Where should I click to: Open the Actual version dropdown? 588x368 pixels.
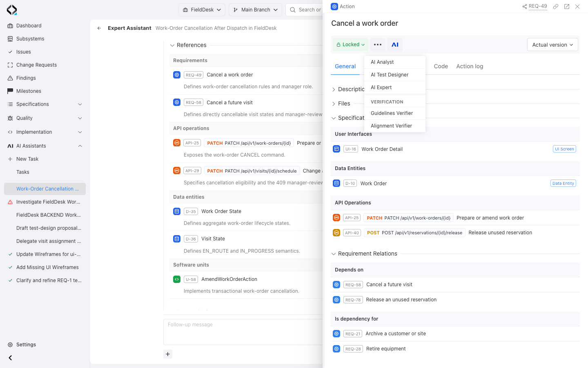click(552, 45)
